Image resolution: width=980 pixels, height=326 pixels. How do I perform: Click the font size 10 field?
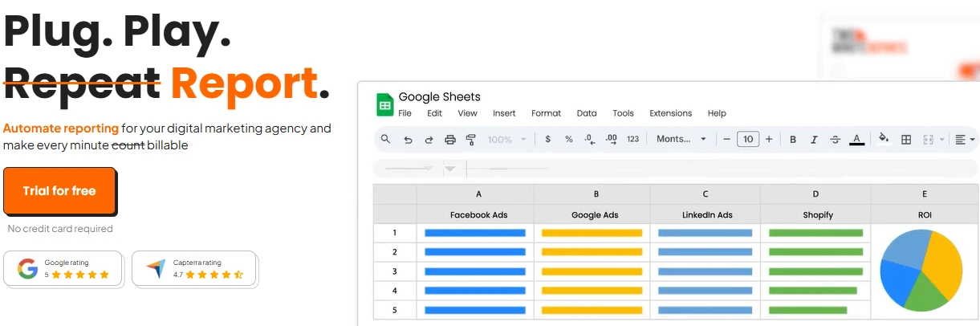coord(748,139)
